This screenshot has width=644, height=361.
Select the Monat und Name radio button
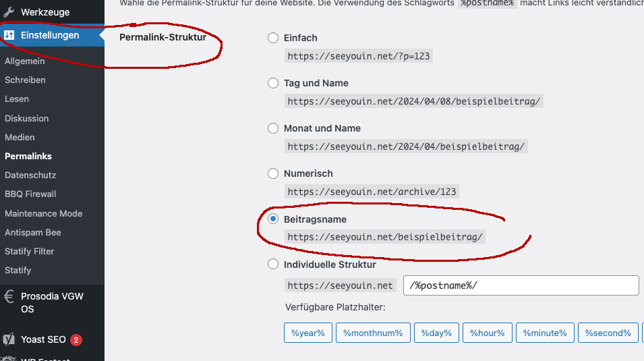(273, 128)
